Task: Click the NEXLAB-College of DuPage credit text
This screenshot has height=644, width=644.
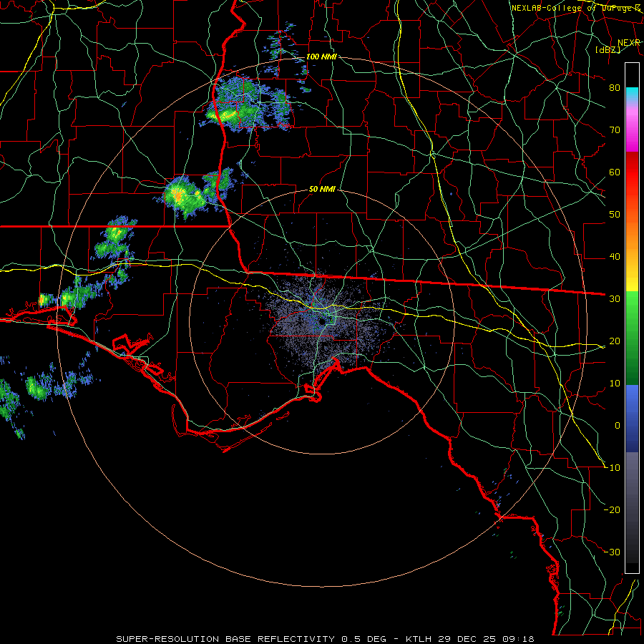Action: pyautogui.click(x=575, y=8)
